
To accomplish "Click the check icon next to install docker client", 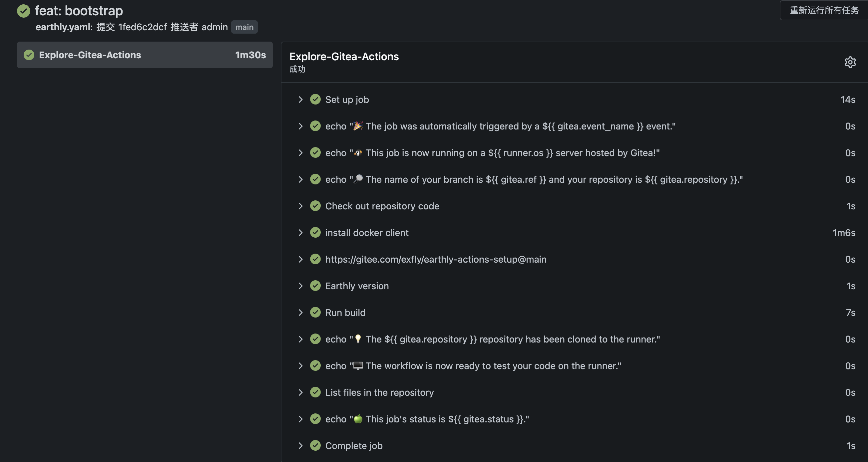I will click(x=315, y=232).
